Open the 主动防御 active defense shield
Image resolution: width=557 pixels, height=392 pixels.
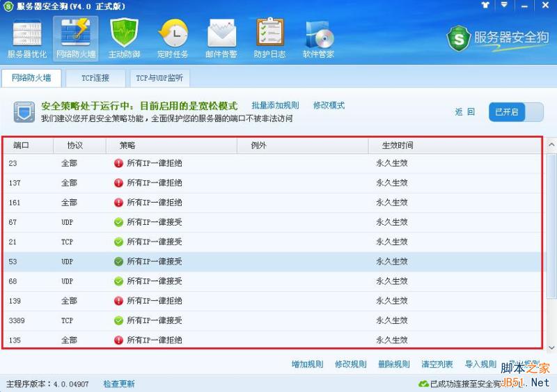(x=124, y=38)
